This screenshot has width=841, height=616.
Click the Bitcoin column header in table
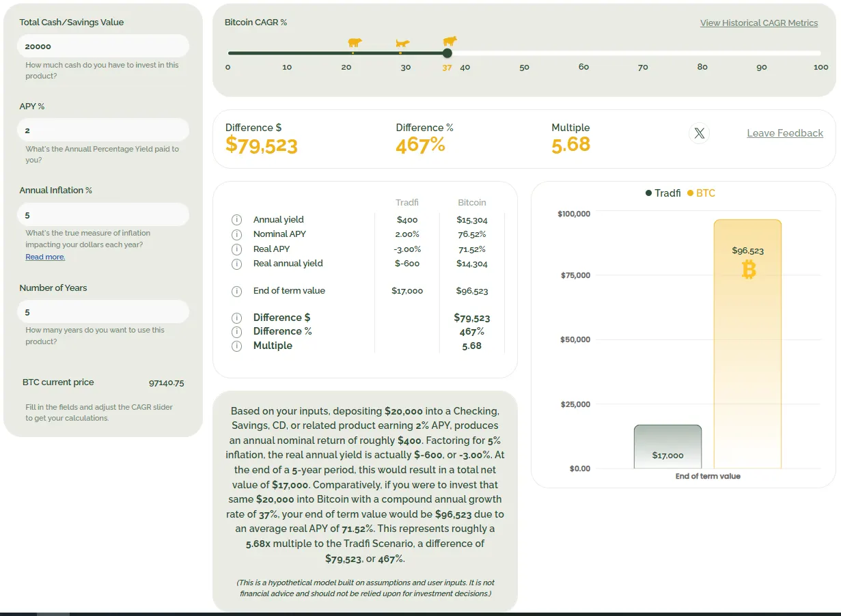coord(472,202)
